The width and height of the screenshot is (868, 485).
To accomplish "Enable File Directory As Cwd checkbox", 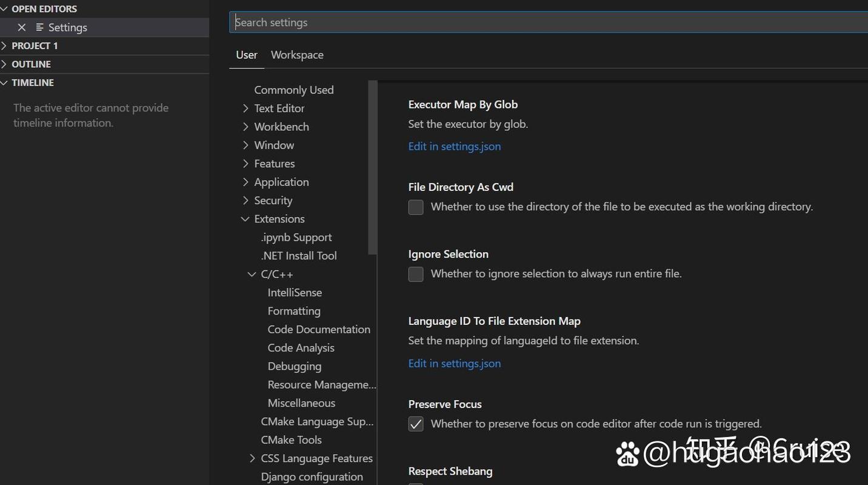I will [x=416, y=207].
